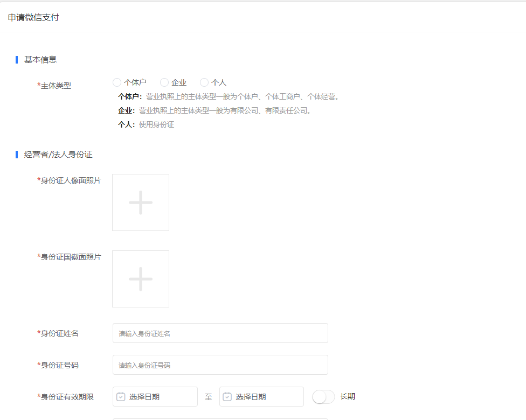
Task: Click the calendar icon in end date picker
Action: click(x=227, y=397)
